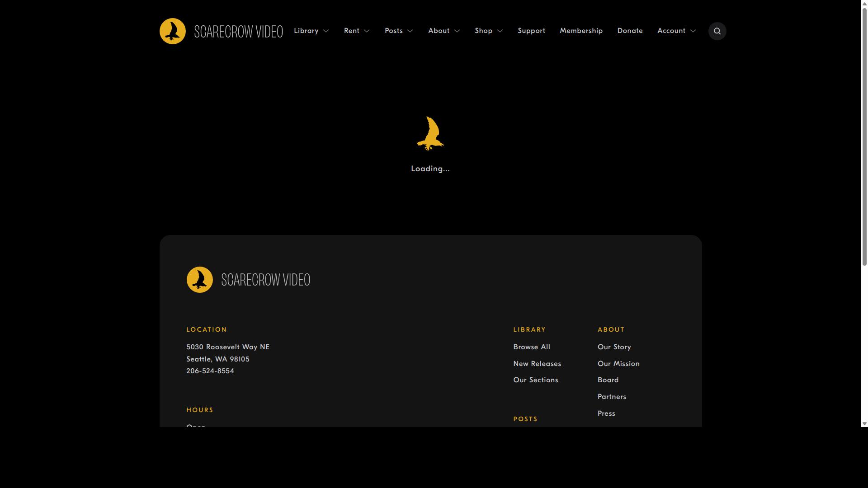Visit the Donate page
The height and width of the screenshot is (488, 868).
coord(630,31)
